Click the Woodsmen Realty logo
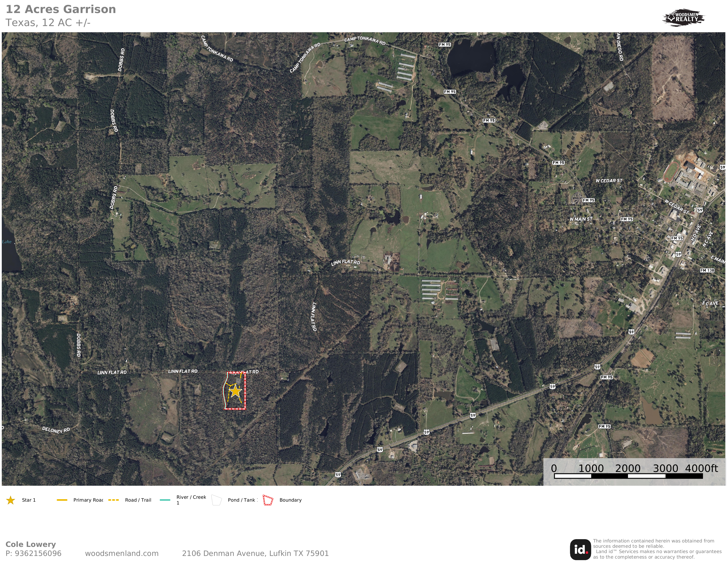The height and width of the screenshot is (563, 728). 684,17
